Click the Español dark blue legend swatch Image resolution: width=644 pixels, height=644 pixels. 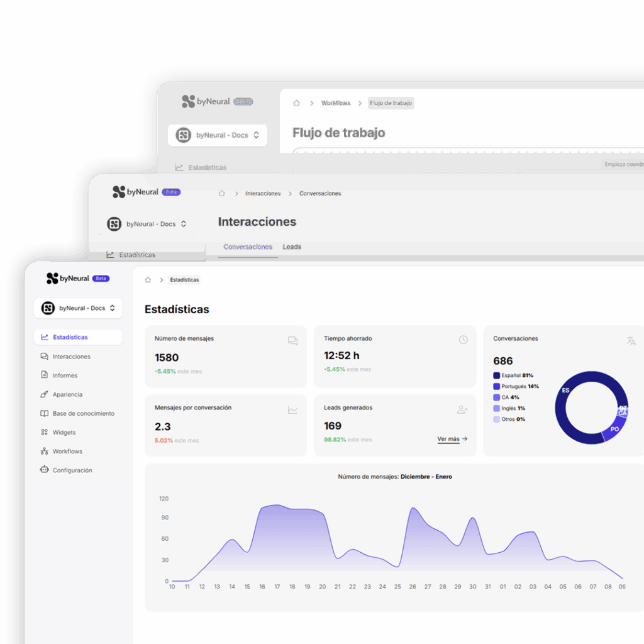(x=497, y=375)
